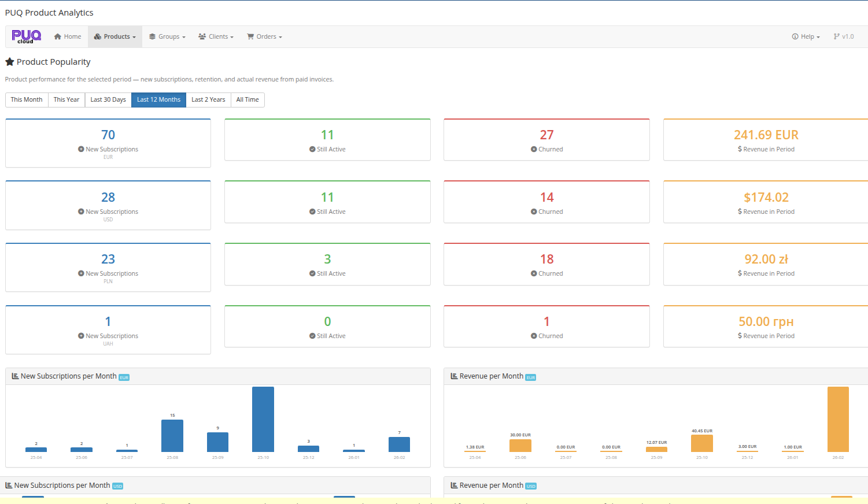The width and height of the screenshot is (868, 504).
Task: Click the stacked layers icon beside Groups
Action: 152,36
